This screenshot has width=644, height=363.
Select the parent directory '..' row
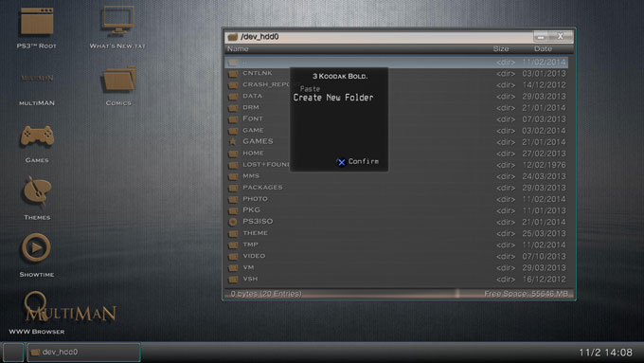click(x=396, y=62)
